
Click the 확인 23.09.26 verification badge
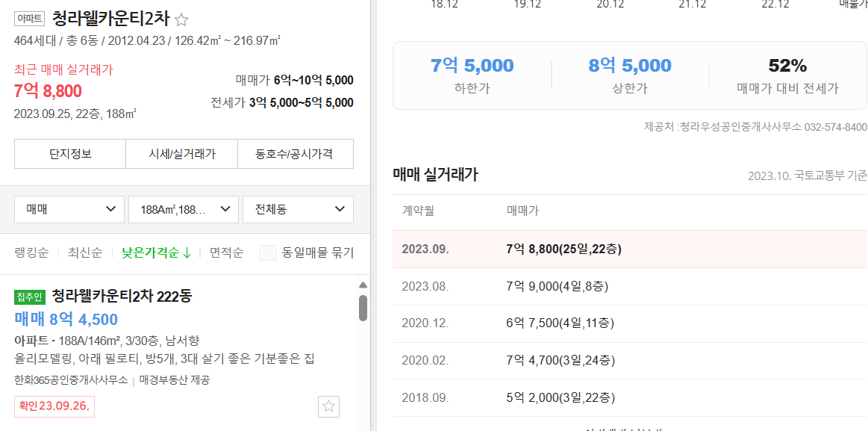[x=54, y=406]
